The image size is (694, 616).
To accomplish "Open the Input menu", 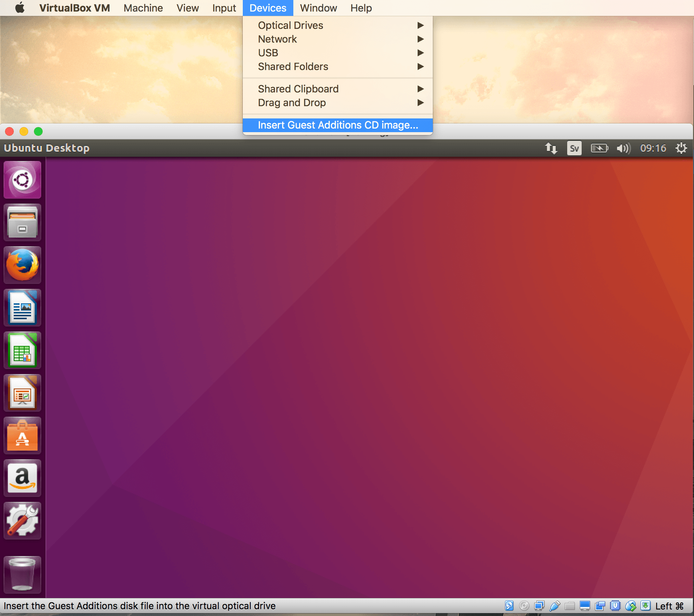I will click(224, 8).
